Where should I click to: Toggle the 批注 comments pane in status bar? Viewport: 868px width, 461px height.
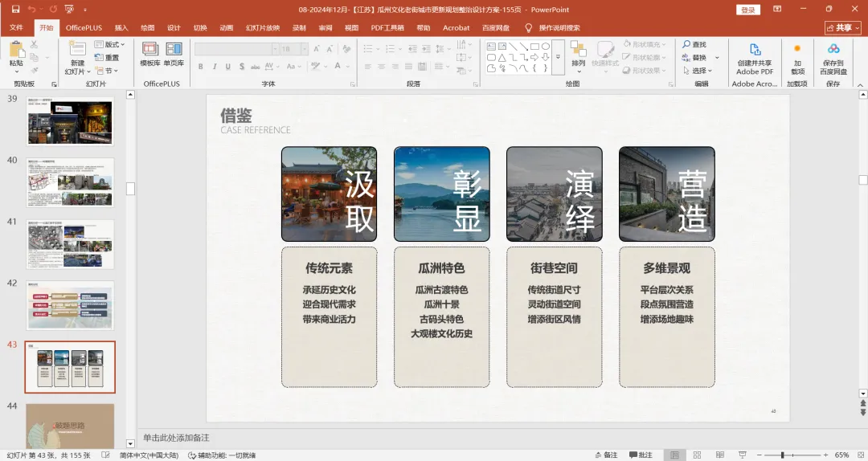point(640,455)
